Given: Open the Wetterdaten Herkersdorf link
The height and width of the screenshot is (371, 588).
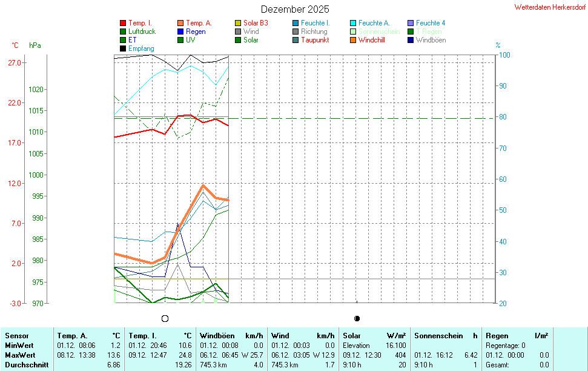Looking at the screenshot, I should point(550,7).
